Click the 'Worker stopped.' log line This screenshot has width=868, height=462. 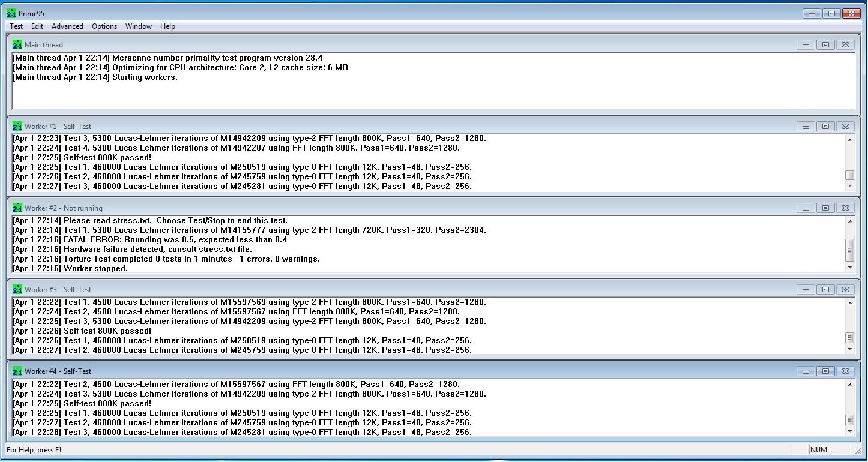(x=70, y=268)
